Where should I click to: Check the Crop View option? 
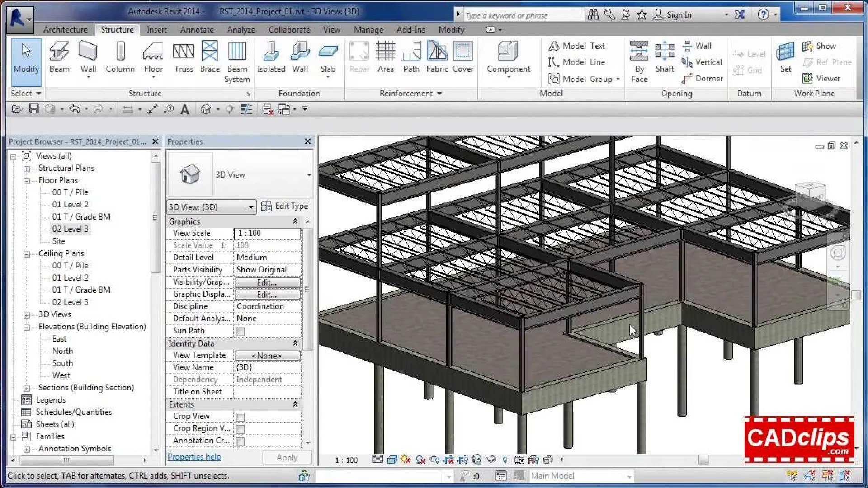point(241,416)
